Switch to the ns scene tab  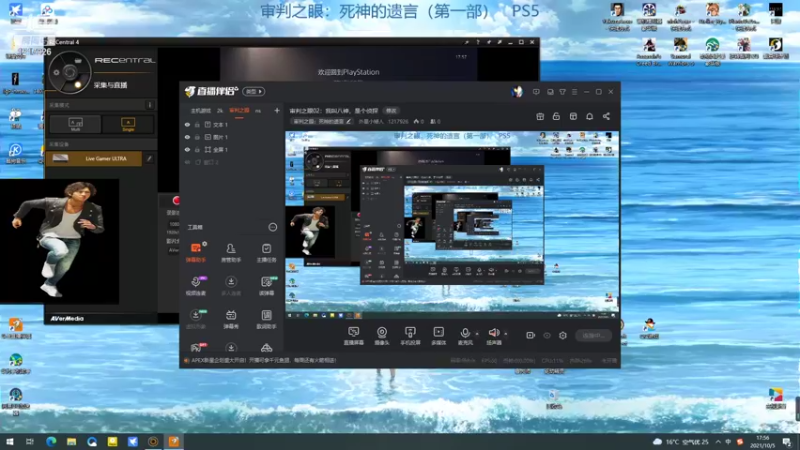[258, 111]
